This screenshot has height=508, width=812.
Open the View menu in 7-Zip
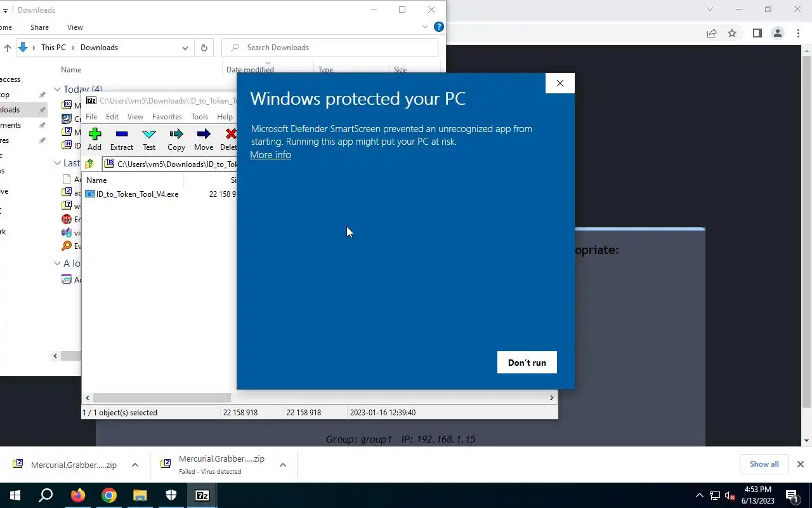tap(135, 117)
